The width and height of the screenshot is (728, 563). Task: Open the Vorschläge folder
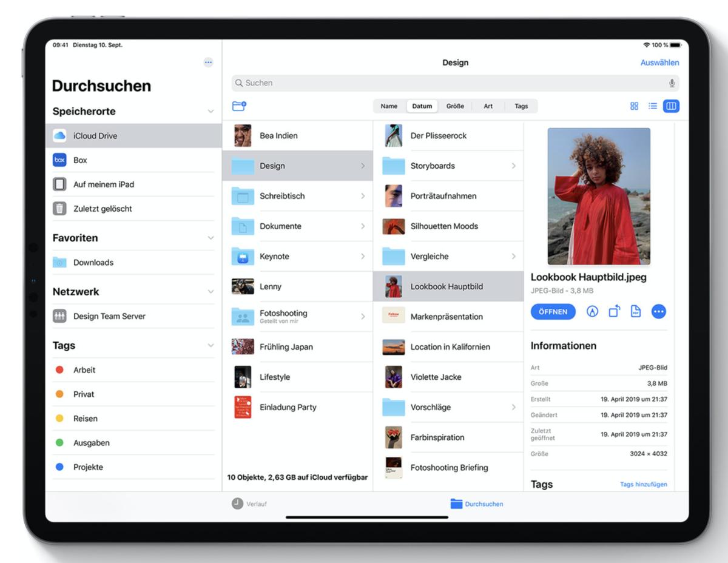(448, 407)
